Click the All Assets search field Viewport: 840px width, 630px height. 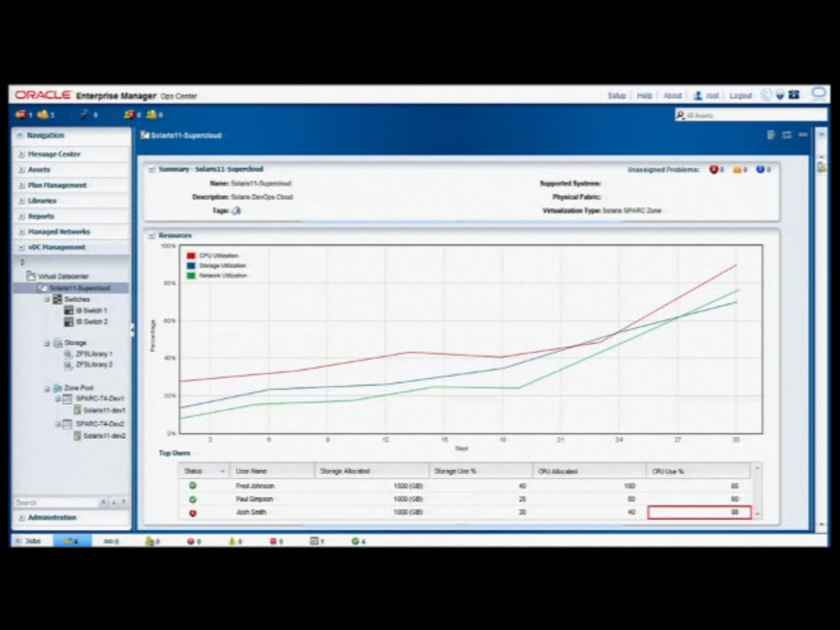click(751, 115)
